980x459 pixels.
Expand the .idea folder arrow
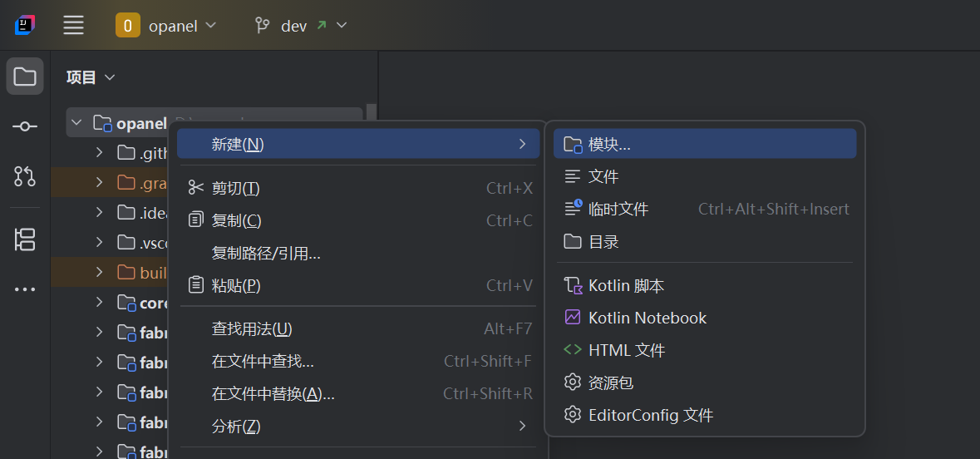[x=99, y=213]
